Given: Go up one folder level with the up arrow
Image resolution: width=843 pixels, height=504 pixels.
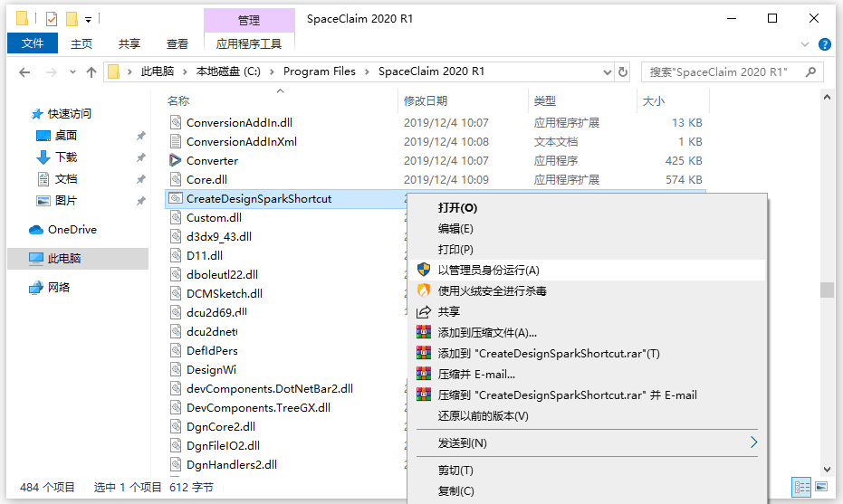Looking at the screenshot, I should coord(91,72).
